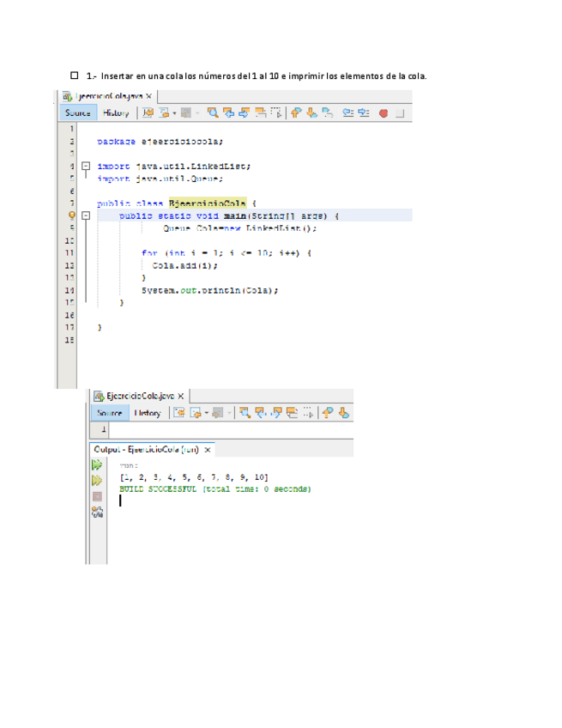Close the Output - EjercicioCola (run) tab

(x=208, y=449)
